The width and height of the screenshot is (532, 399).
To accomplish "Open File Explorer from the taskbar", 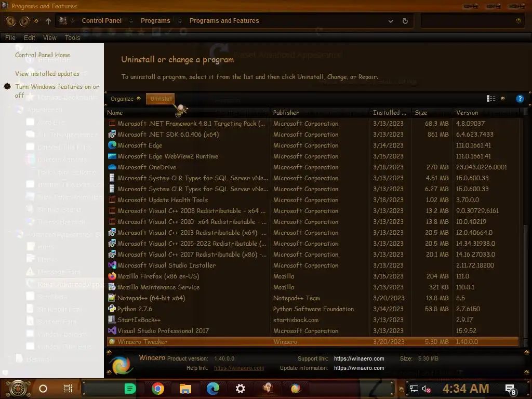I will pyautogui.click(x=185, y=389).
